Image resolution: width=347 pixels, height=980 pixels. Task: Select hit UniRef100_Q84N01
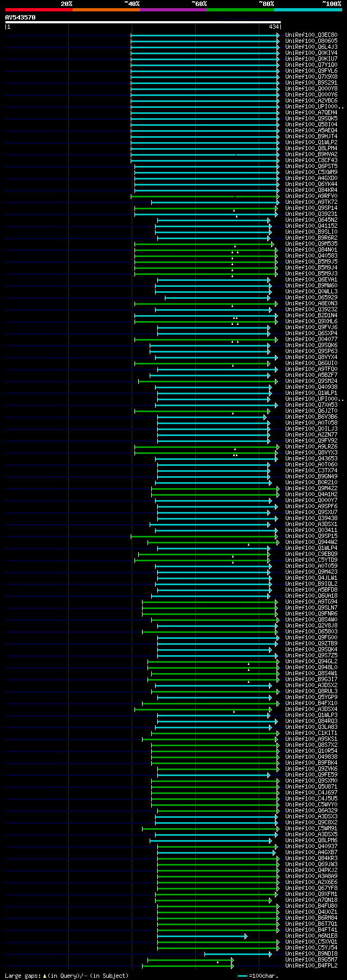311,250
